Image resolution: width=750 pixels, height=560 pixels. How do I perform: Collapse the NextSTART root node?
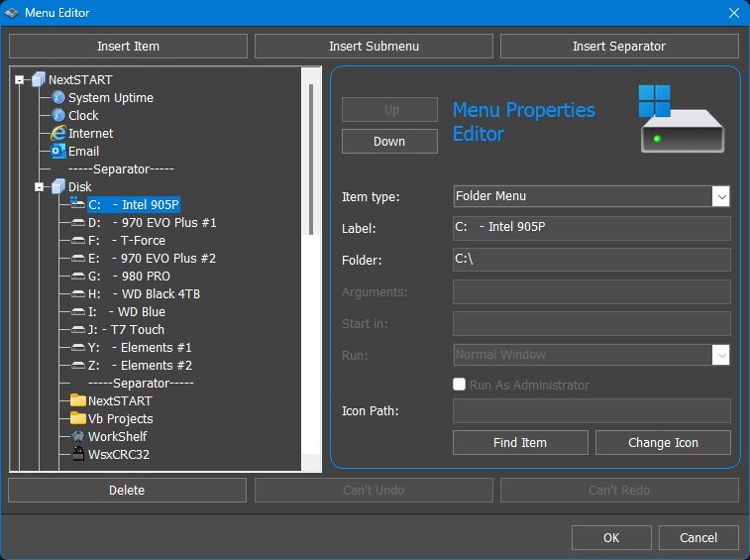click(20, 80)
